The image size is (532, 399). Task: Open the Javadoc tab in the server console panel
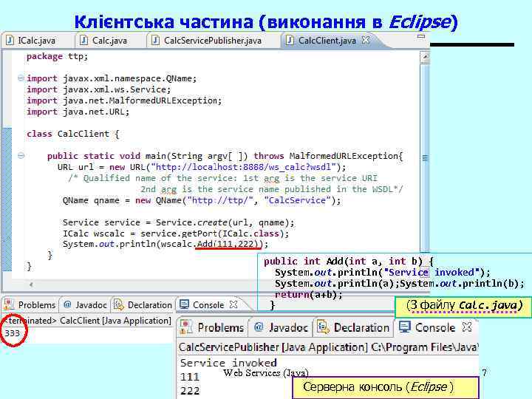pyautogui.click(x=281, y=327)
